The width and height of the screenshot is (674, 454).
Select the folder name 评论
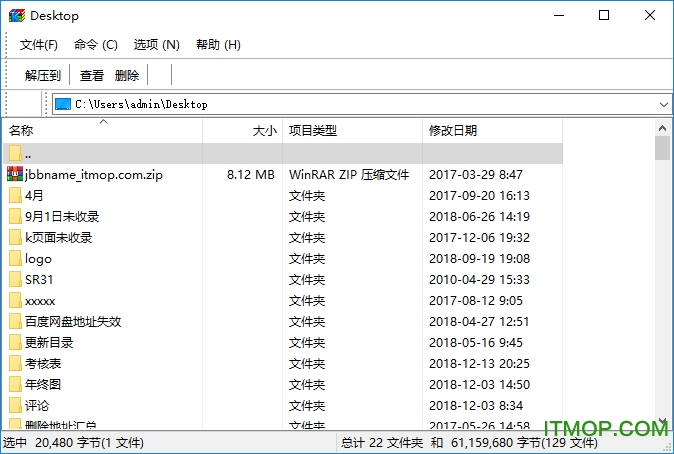37,406
